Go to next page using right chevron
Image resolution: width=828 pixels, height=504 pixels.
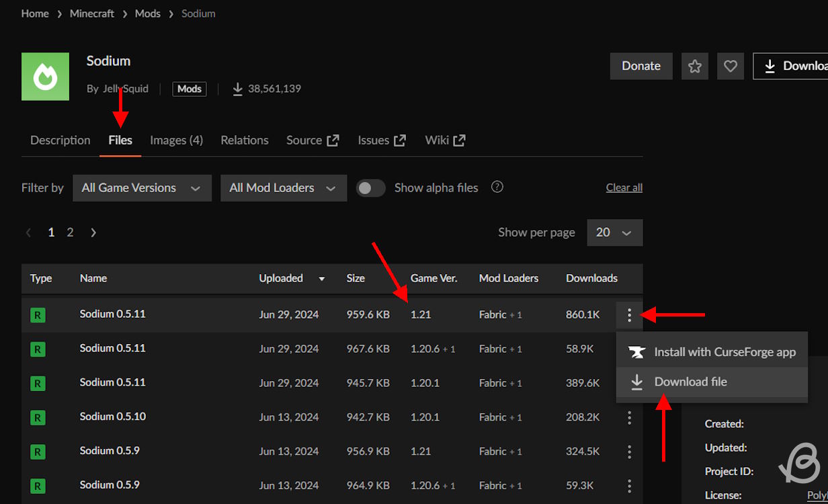click(x=93, y=233)
